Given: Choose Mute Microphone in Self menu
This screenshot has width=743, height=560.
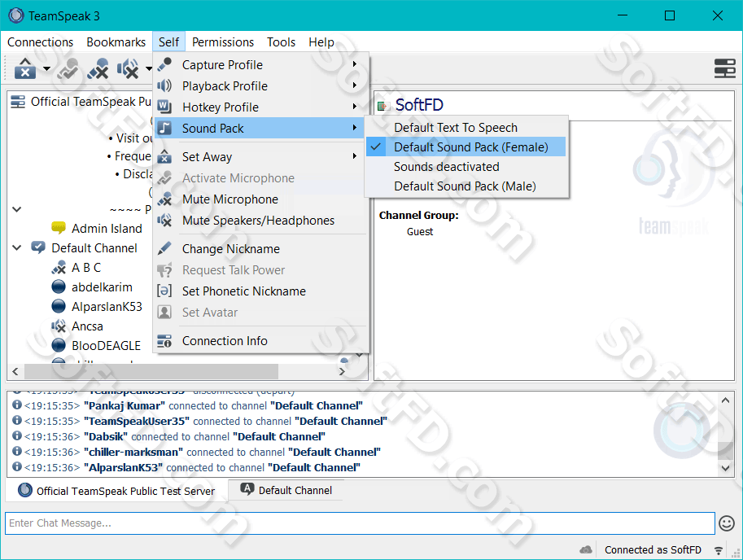Looking at the screenshot, I should 260,199.
